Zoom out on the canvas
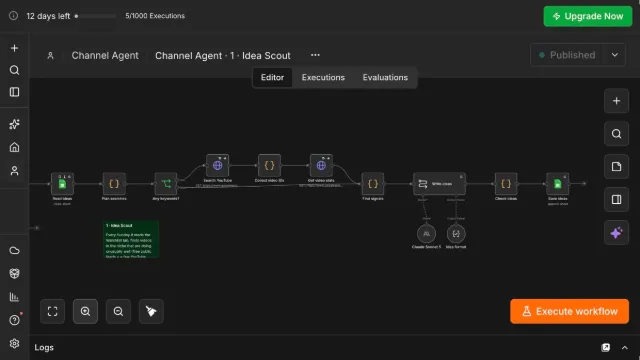 click(x=118, y=311)
